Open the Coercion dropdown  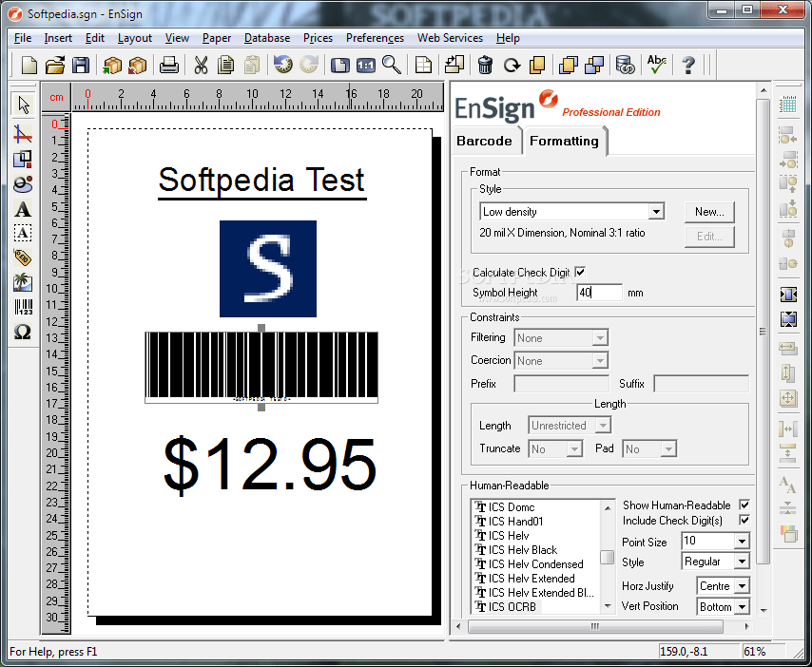(600, 361)
